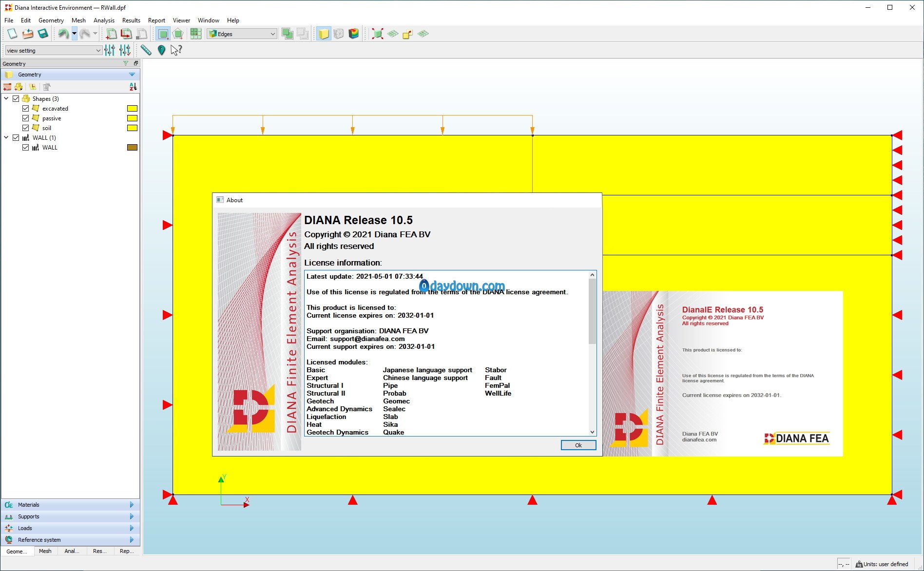924x571 pixels.
Task: Collapse the Geometry section header arrow
Action: (132, 75)
